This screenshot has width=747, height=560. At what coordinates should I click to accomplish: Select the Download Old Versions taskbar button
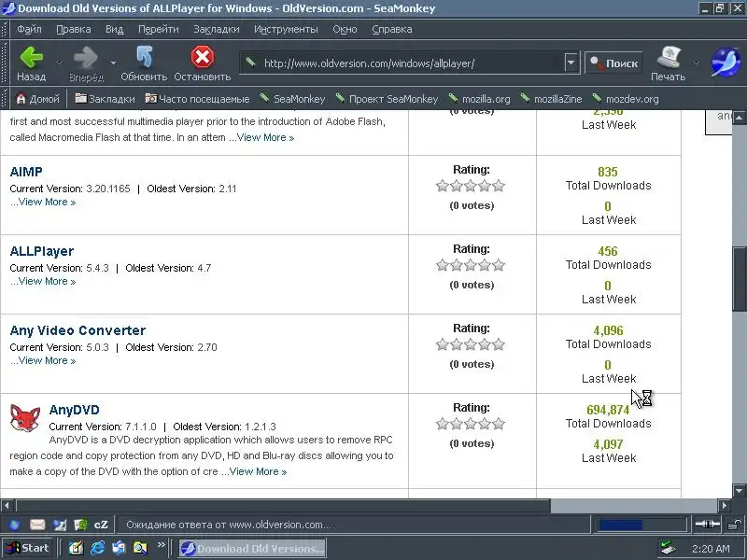252,548
